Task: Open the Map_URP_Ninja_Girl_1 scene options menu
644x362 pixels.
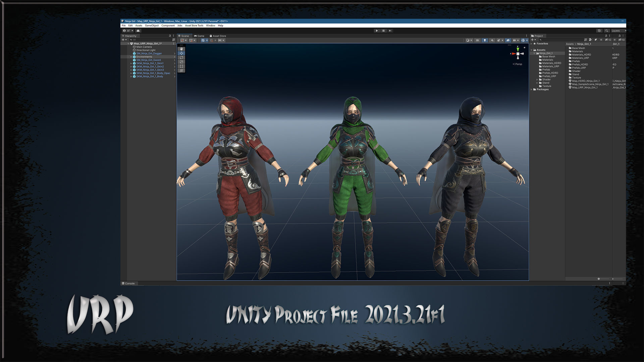Action: pos(173,44)
